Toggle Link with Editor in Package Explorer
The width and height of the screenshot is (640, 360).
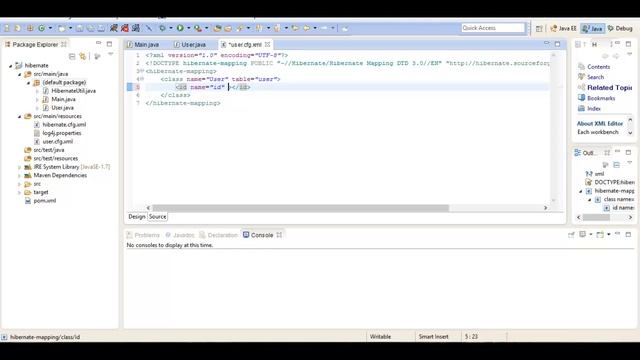pyautogui.click(x=83, y=56)
